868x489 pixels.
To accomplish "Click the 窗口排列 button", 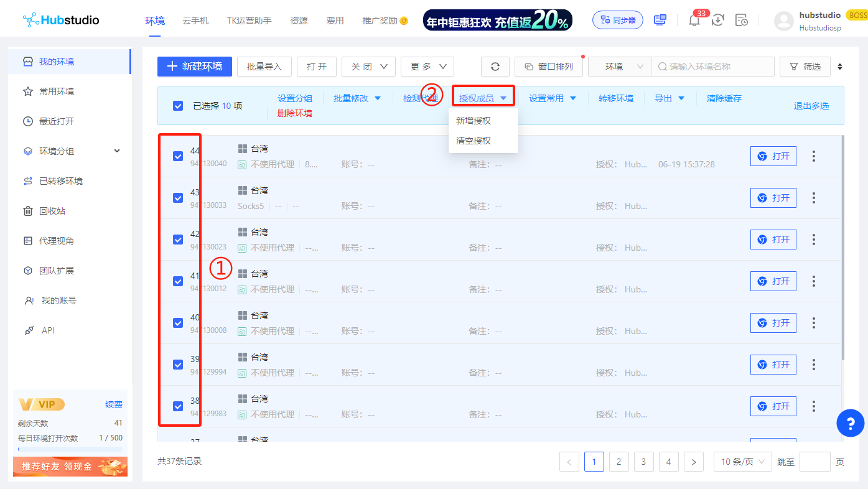I will (549, 67).
